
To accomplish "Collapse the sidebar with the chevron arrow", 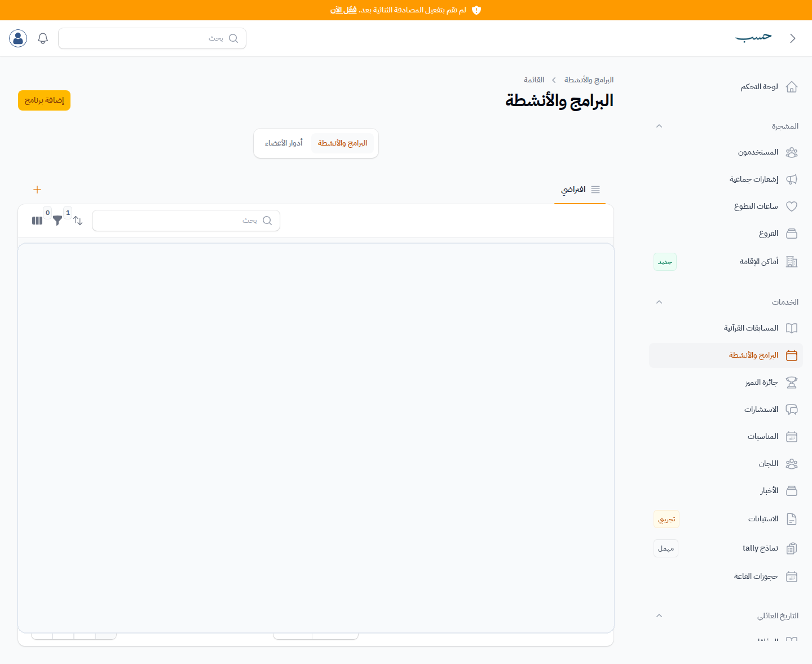I will click(x=792, y=38).
